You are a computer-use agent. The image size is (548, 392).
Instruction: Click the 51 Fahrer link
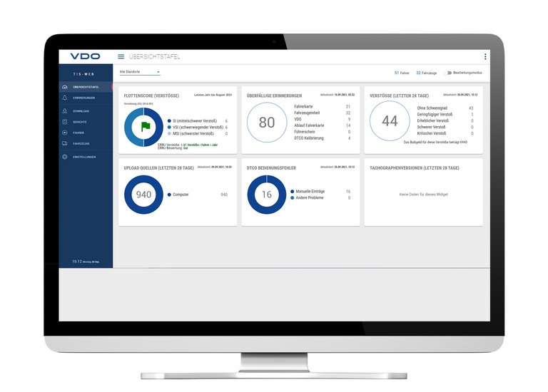tap(402, 73)
